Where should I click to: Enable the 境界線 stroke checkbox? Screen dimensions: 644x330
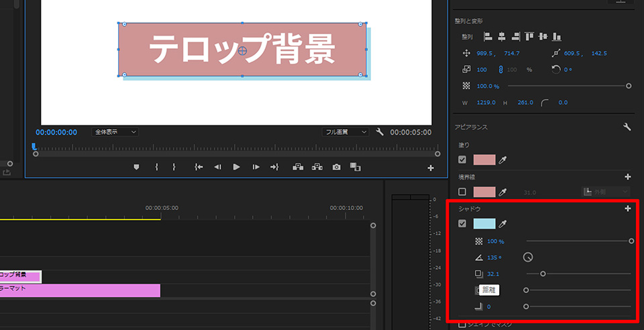(x=462, y=192)
